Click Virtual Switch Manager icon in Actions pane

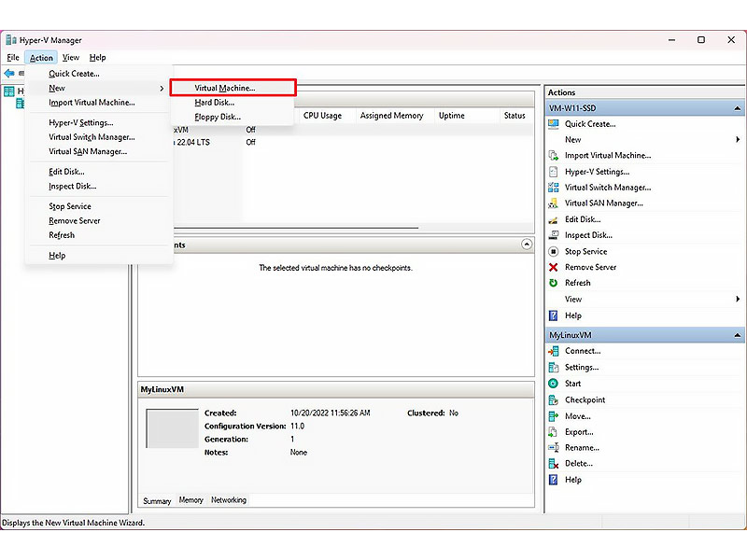[x=553, y=188]
